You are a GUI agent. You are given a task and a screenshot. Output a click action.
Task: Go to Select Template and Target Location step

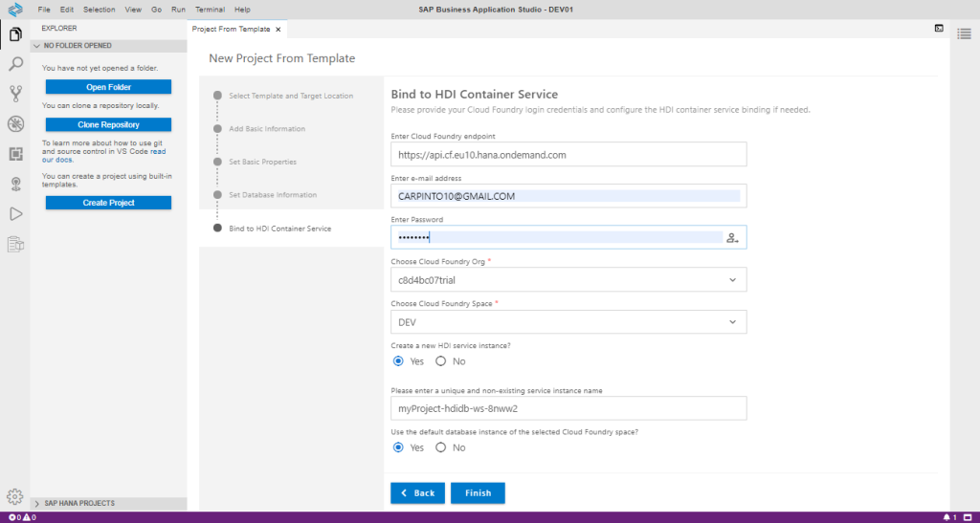tap(291, 97)
